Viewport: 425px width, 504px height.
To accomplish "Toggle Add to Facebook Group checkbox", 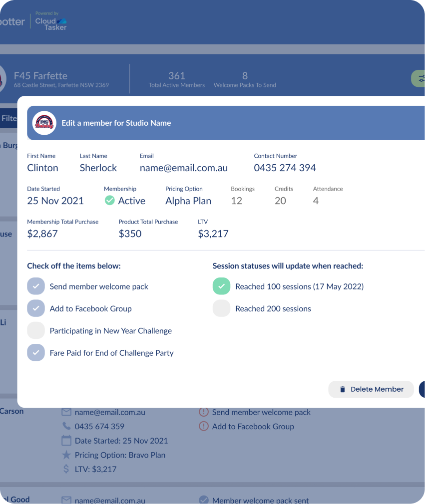I will click(x=36, y=308).
